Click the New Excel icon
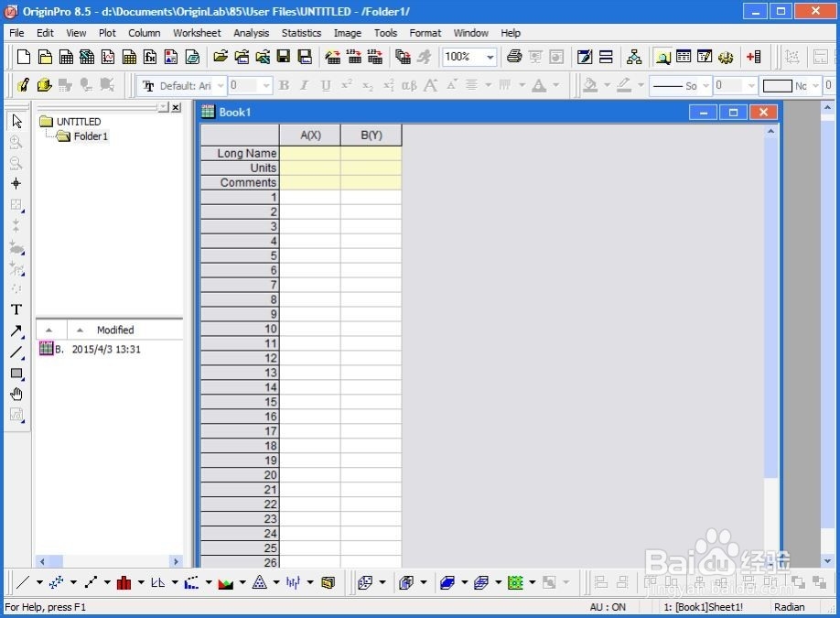The width and height of the screenshot is (840, 618). point(87,57)
